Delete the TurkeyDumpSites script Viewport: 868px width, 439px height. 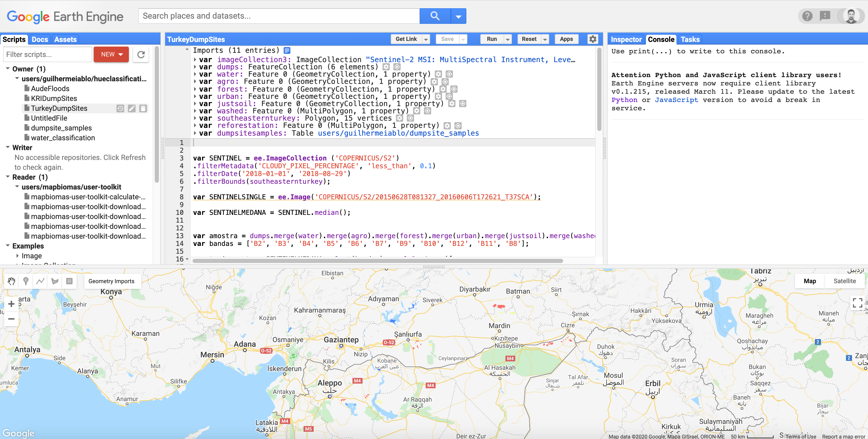pyautogui.click(x=143, y=108)
